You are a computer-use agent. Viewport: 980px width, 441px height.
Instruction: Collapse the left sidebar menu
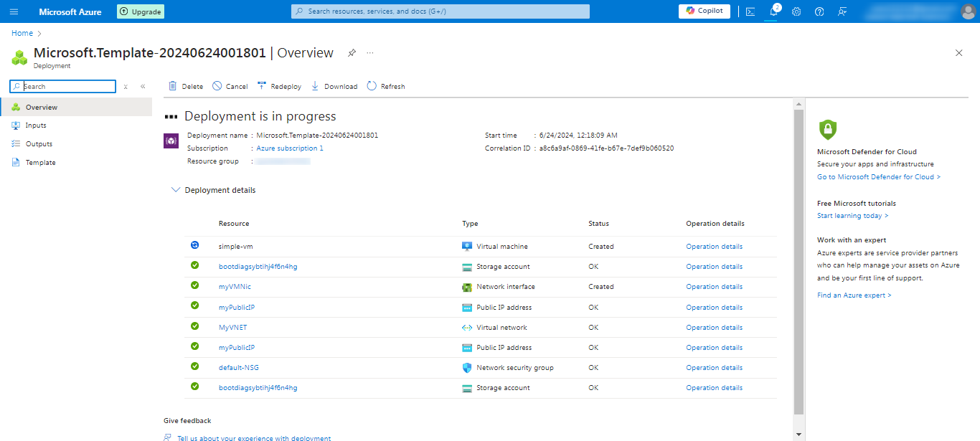[143, 86]
